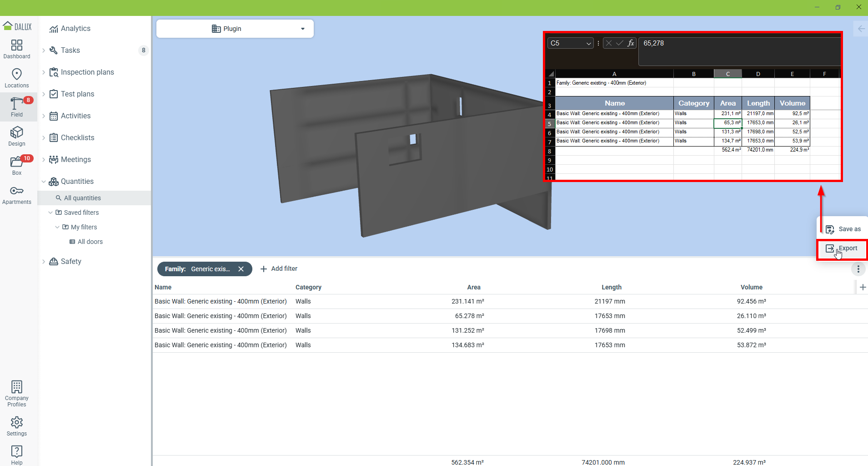Select the All doors saved filter

[90, 242]
